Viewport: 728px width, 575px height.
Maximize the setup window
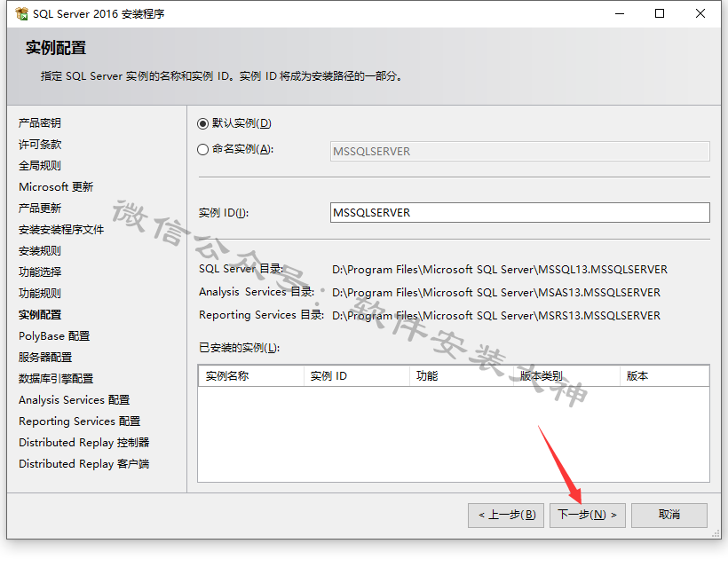660,14
